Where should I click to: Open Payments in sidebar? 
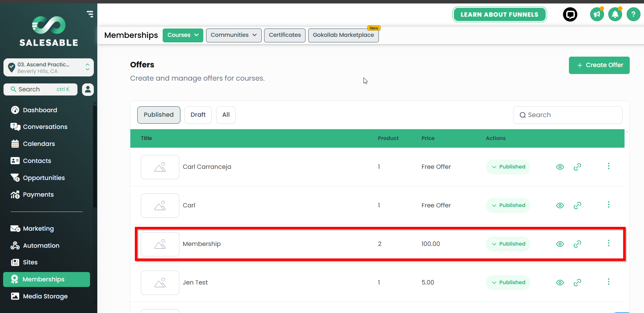click(x=38, y=195)
